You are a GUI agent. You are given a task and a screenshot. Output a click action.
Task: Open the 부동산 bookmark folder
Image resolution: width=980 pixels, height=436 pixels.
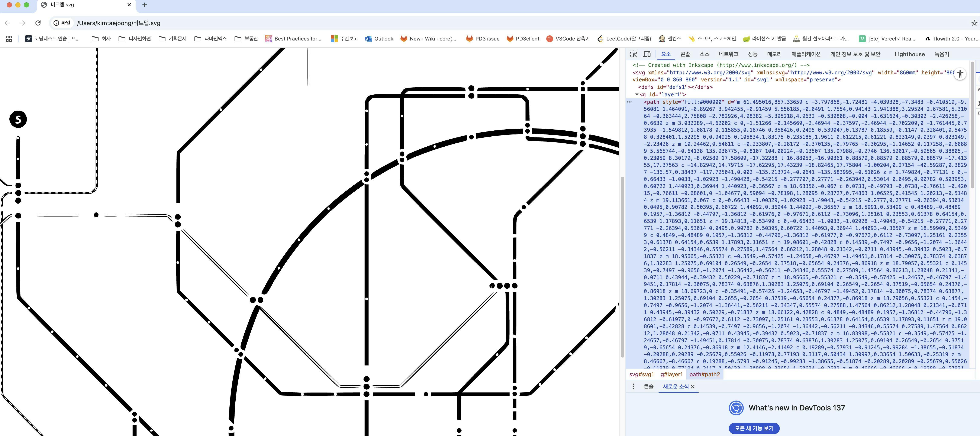[246, 39]
